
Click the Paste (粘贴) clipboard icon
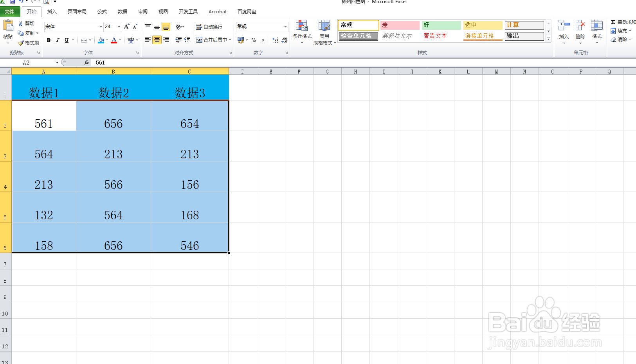coord(8,26)
